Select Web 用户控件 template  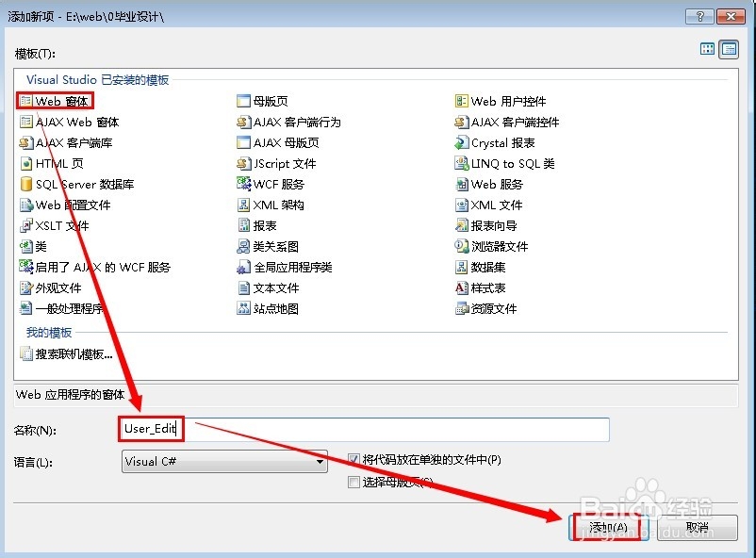501,101
